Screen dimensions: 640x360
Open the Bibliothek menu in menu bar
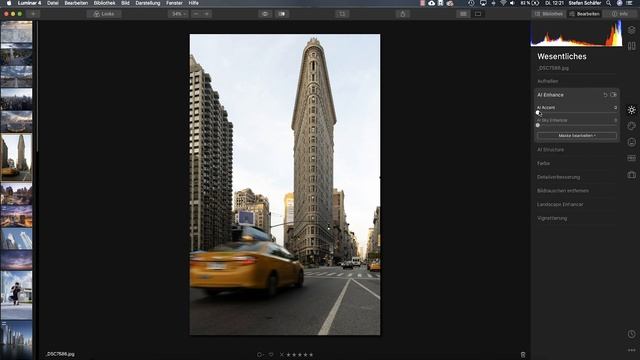pos(104,3)
